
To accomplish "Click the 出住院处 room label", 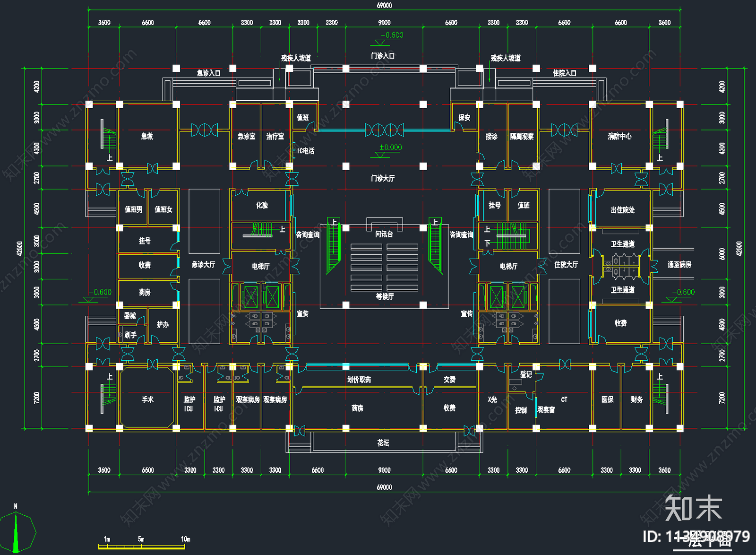I will point(623,210).
